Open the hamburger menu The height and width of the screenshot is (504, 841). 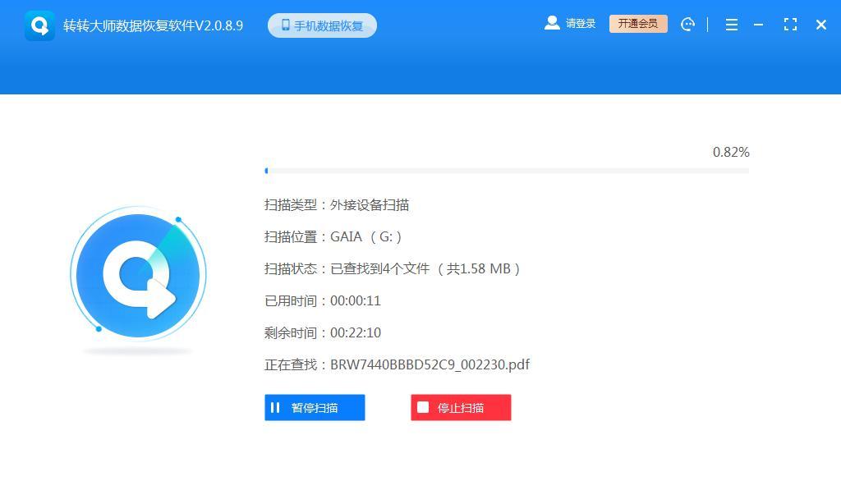(x=732, y=24)
